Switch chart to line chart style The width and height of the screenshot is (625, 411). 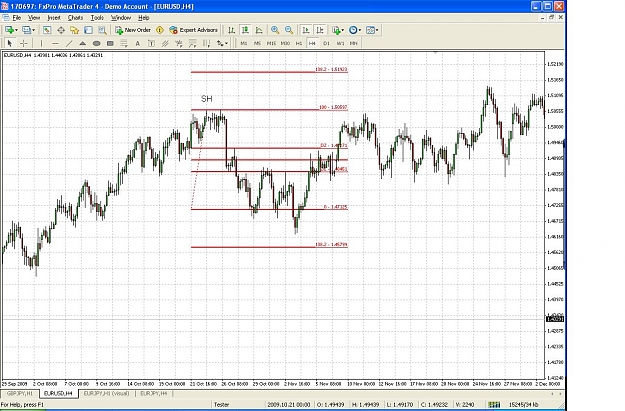click(x=259, y=30)
